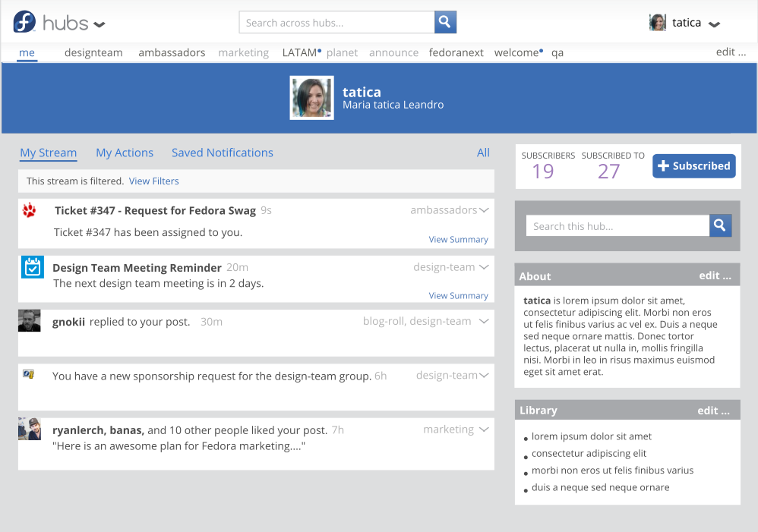The height and width of the screenshot is (532, 758).
Task: Click the marketing tag on liked post
Action: [x=449, y=430]
